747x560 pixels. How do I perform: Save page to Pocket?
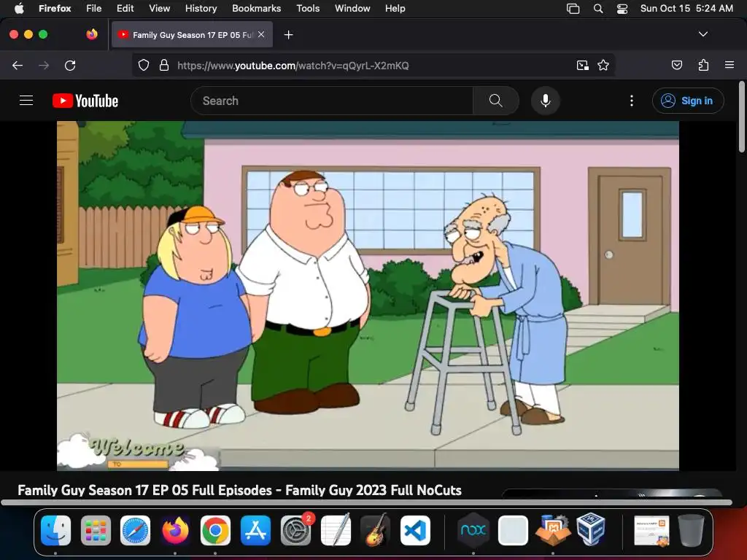pyautogui.click(x=676, y=65)
